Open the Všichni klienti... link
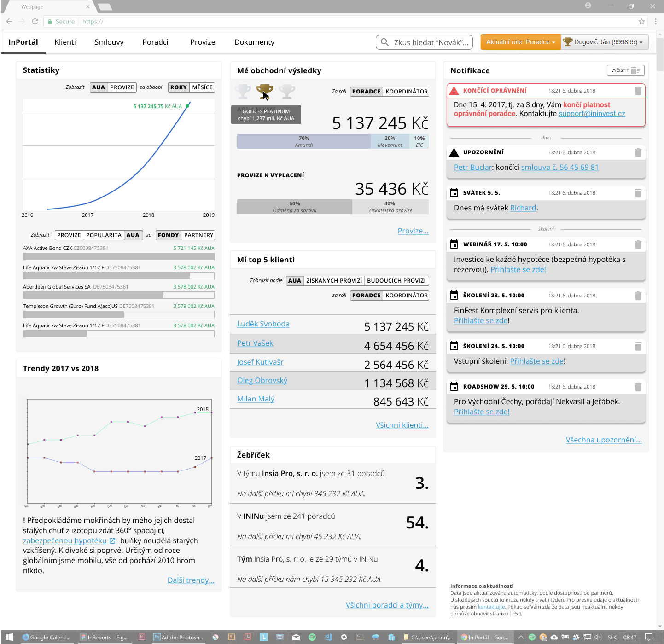The width and height of the screenshot is (664, 644). [x=402, y=425]
